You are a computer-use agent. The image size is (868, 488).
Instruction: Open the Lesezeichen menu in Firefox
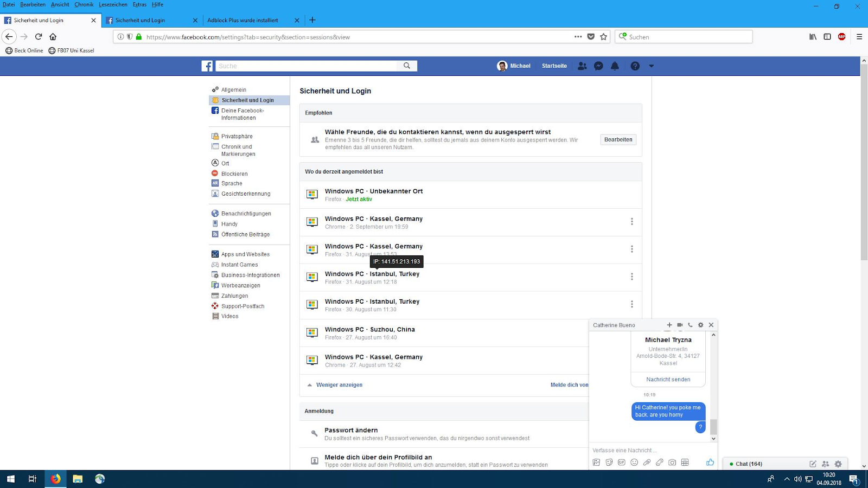coord(113,4)
